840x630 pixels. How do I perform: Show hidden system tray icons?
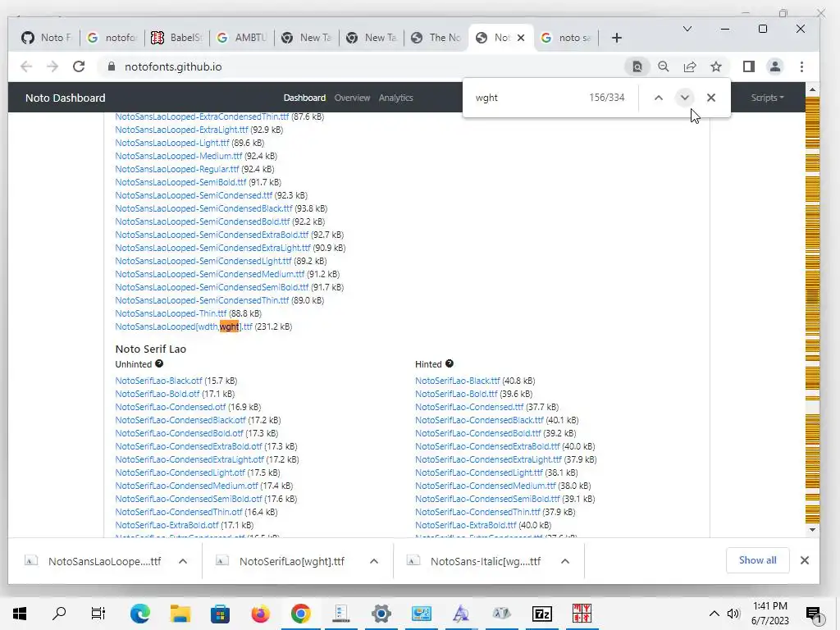714,614
